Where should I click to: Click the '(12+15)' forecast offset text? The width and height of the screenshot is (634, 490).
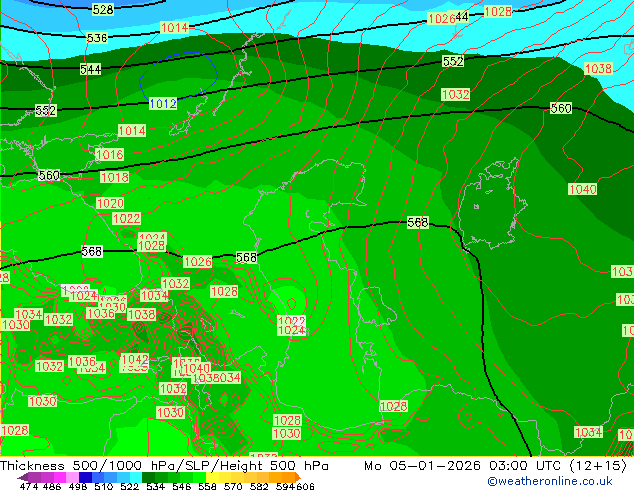tap(598, 465)
